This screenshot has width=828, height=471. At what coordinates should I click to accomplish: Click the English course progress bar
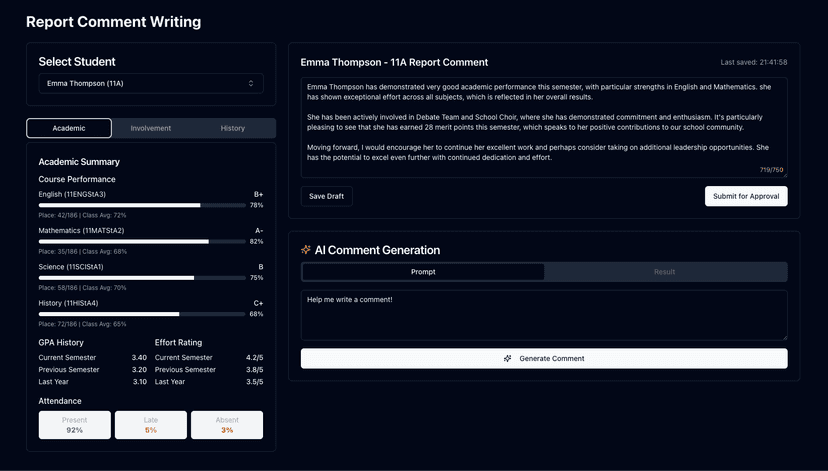point(142,205)
